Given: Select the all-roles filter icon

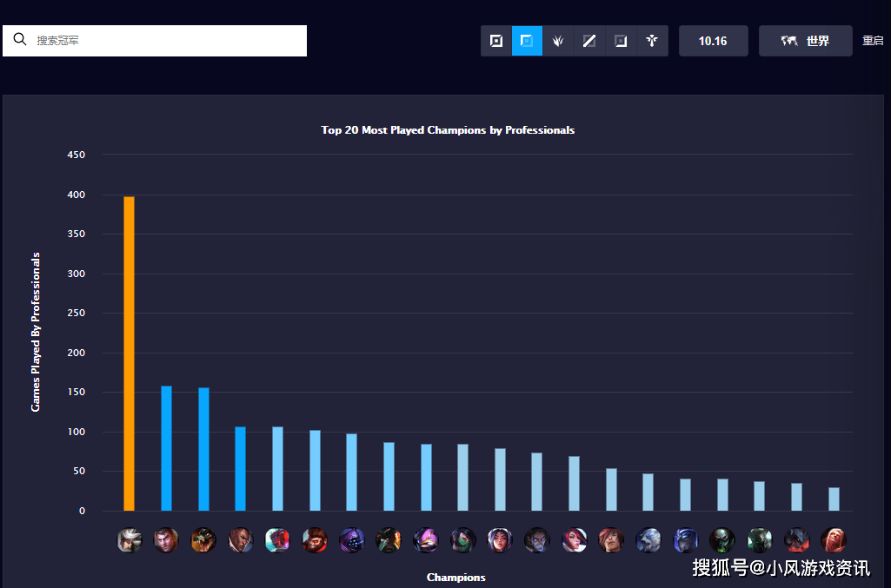Looking at the screenshot, I should point(496,41).
